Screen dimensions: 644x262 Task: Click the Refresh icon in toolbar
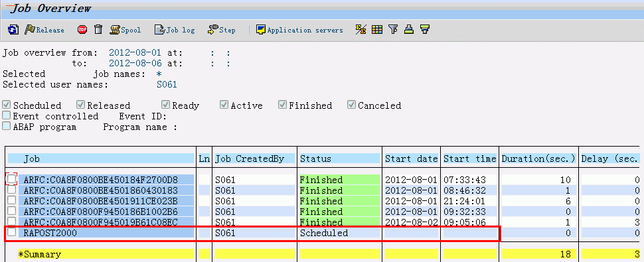[x=13, y=30]
